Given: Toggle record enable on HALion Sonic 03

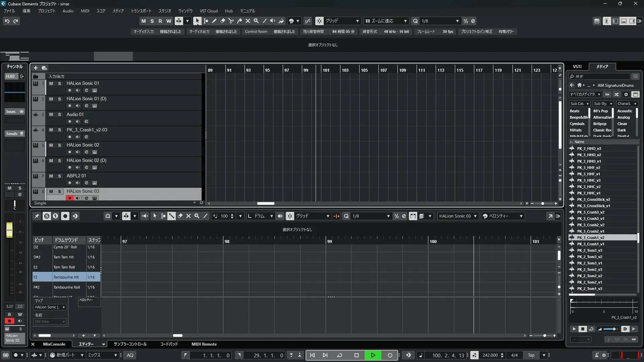Looking at the screenshot, I should click(x=69, y=198).
